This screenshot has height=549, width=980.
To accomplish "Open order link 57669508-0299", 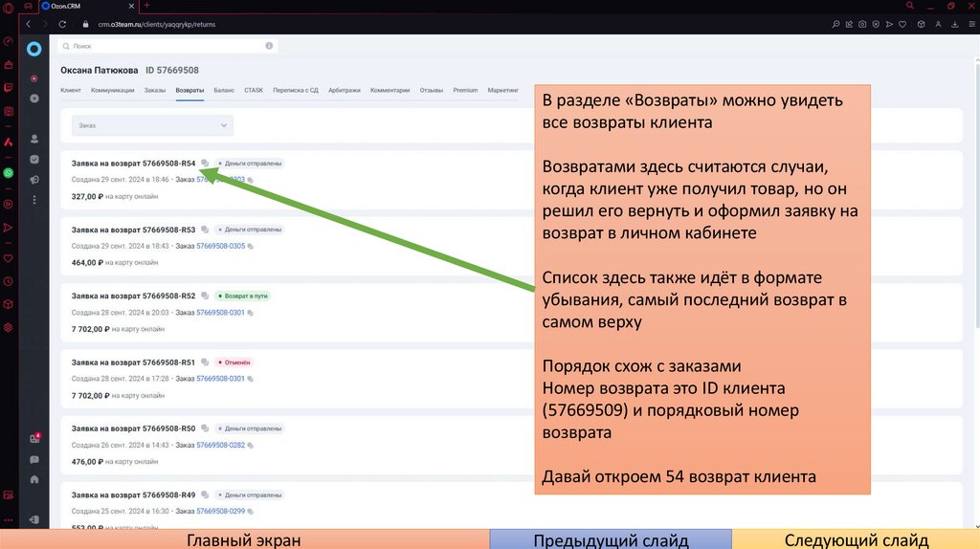I will 221,511.
